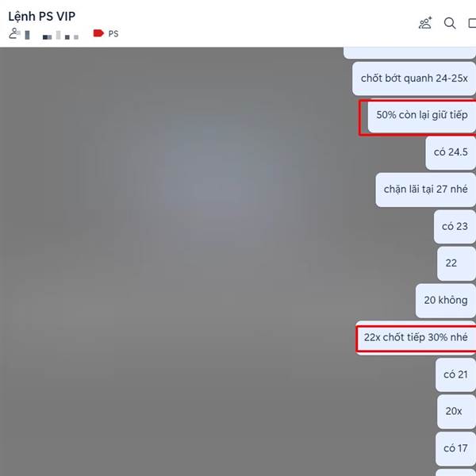Viewport: 476px width, 476px height.
Task: Click the 'có 24.5' message bubble
Action: click(451, 152)
